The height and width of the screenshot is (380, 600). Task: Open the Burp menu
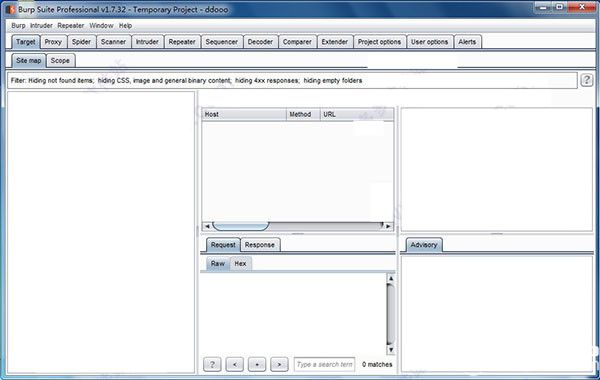(x=18, y=26)
